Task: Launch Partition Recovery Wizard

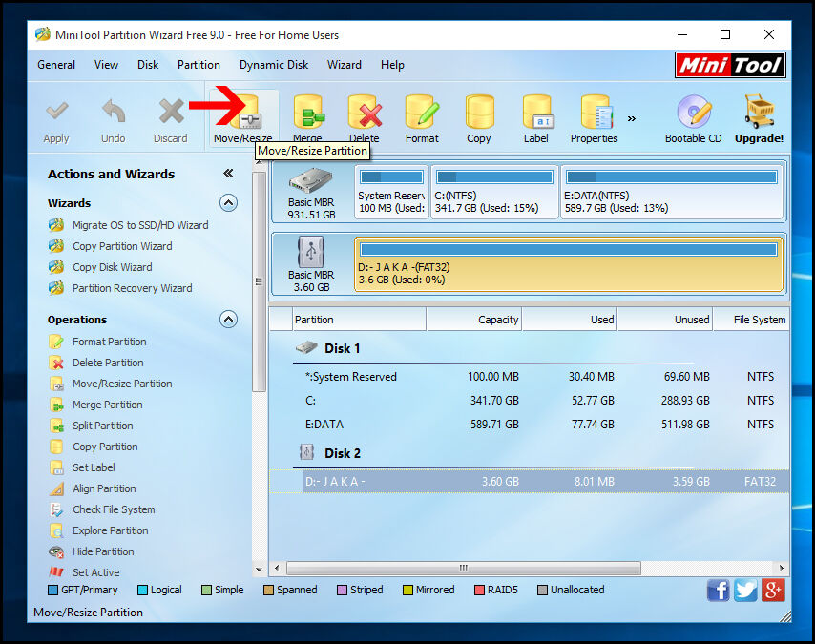Action: (x=132, y=288)
